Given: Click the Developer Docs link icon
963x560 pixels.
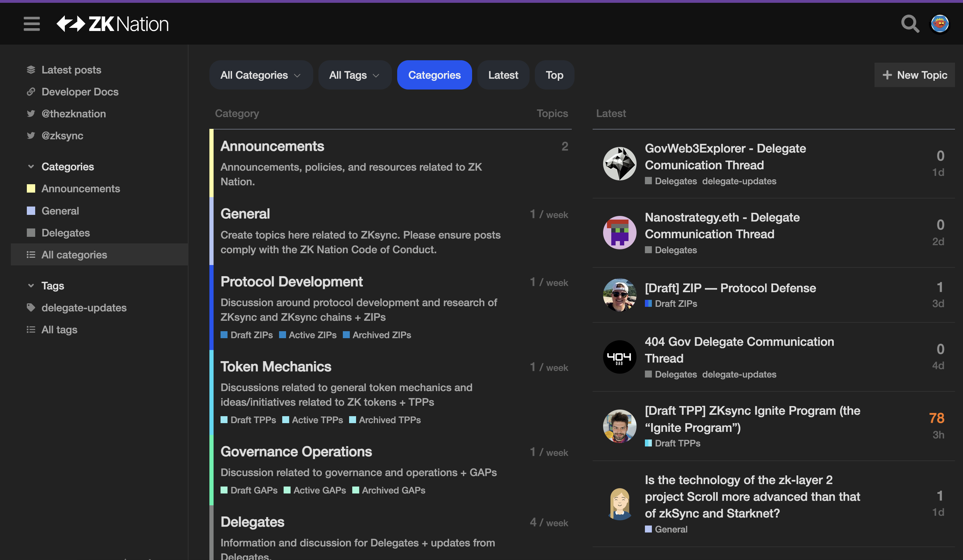Looking at the screenshot, I should pos(31,92).
